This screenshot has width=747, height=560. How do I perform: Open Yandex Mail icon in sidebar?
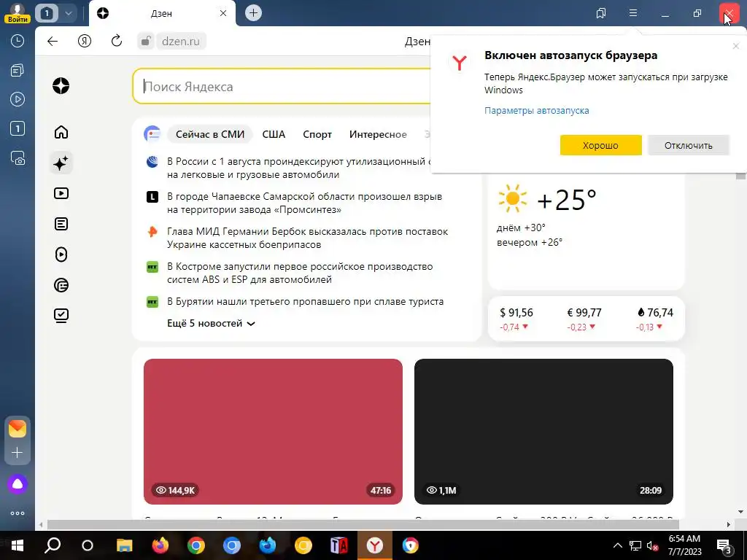pos(18,429)
